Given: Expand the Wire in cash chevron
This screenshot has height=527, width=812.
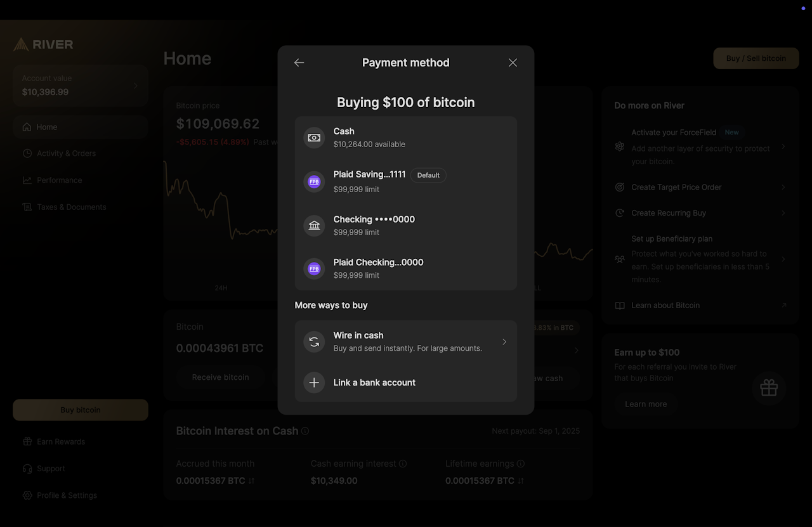Looking at the screenshot, I should click(x=504, y=342).
